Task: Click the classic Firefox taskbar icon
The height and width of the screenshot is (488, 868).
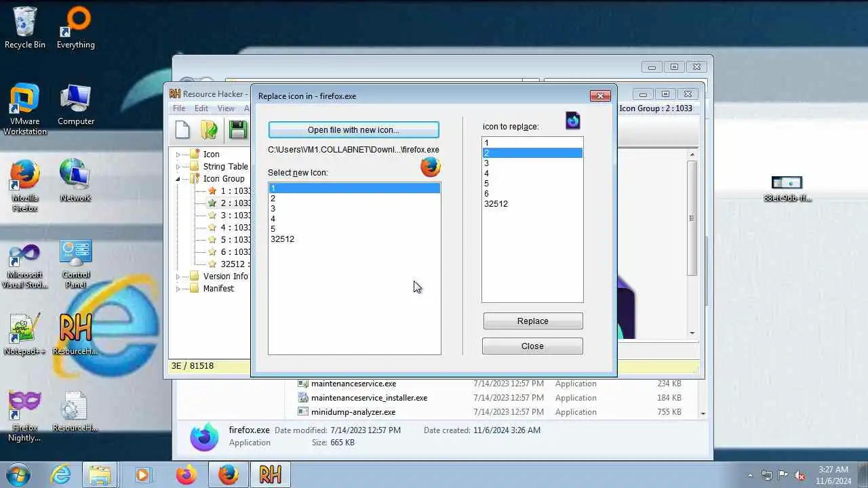Action: point(228,474)
